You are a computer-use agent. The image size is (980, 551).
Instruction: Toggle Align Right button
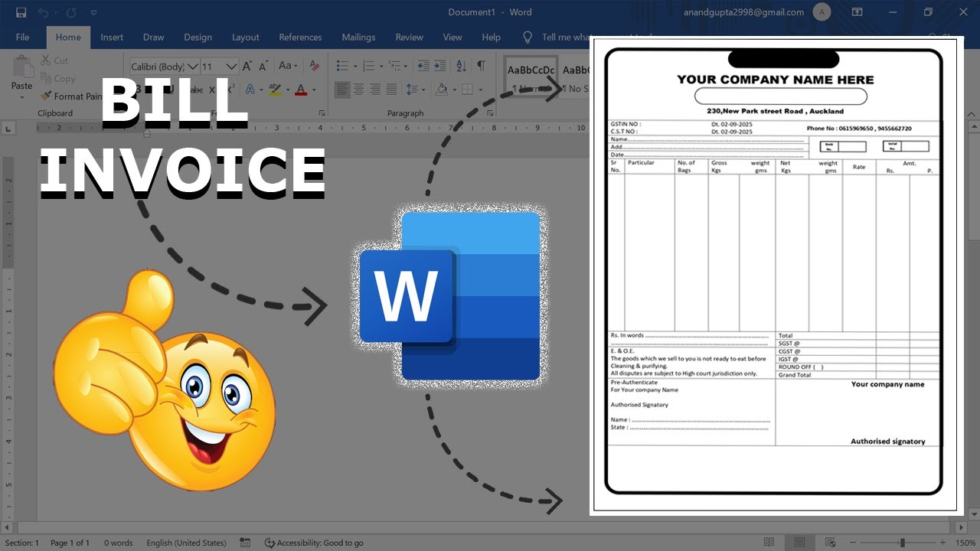pos(375,90)
